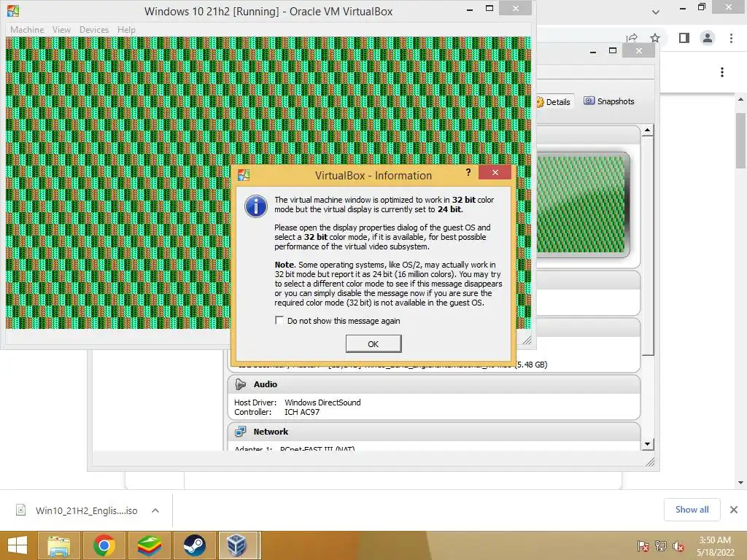
Task: Click Action Center flag in system tray
Action: pyautogui.click(x=643, y=546)
